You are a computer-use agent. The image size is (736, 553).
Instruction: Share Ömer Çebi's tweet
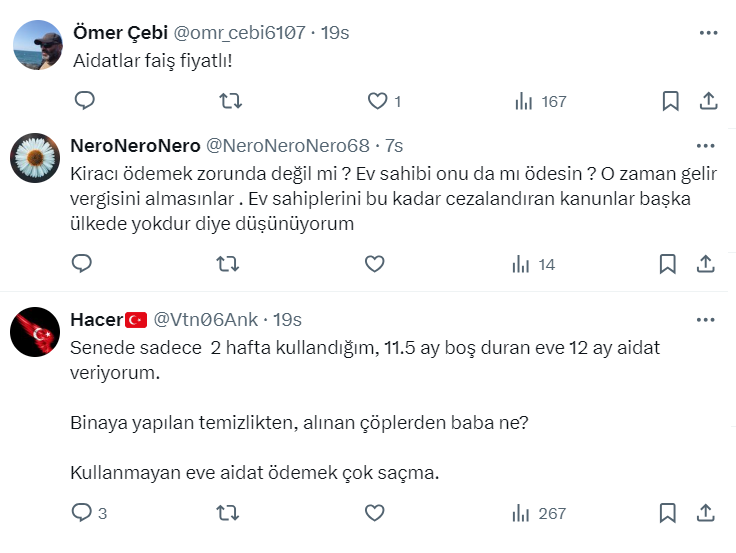pyautogui.click(x=707, y=100)
